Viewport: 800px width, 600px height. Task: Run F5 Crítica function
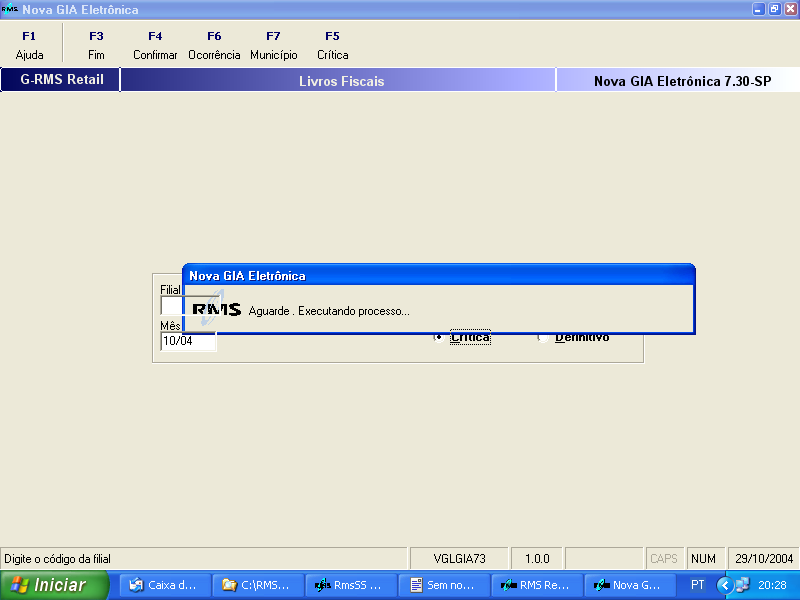tap(333, 45)
